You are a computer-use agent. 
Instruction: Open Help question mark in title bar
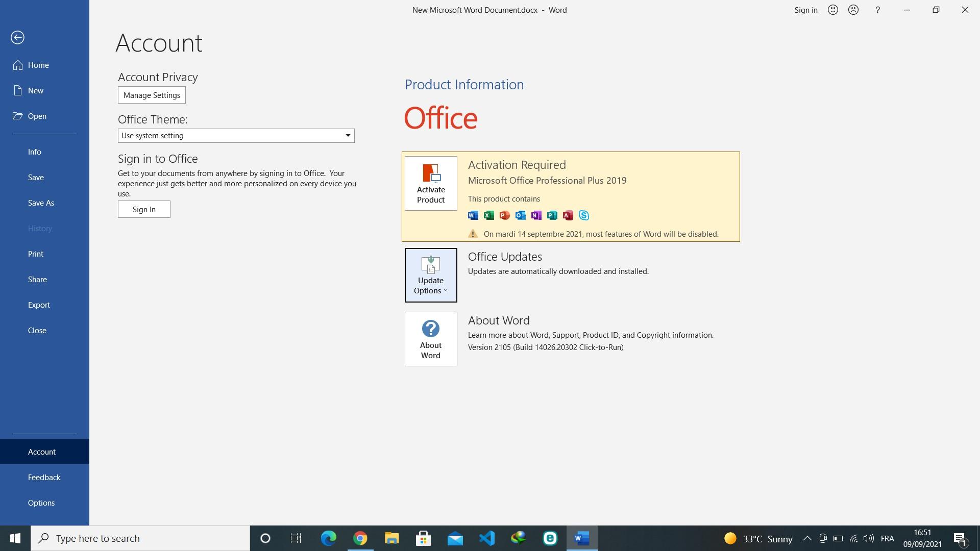878,10
